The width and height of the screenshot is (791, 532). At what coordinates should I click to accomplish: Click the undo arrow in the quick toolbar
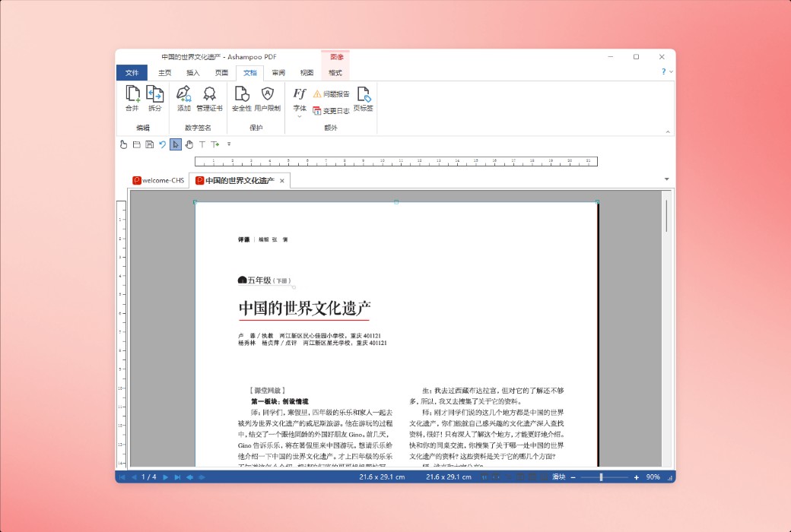(161, 144)
